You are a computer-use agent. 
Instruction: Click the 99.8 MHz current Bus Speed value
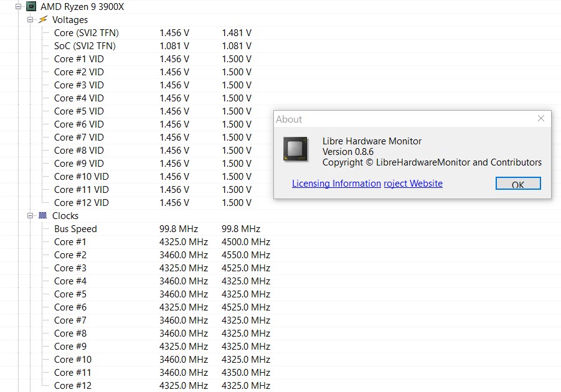coord(179,229)
